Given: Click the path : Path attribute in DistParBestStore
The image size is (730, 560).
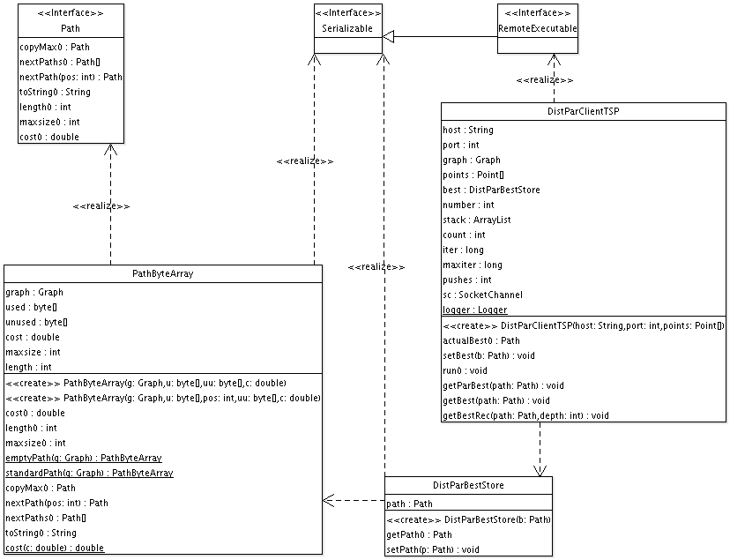Looking at the screenshot, I should [410, 504].
